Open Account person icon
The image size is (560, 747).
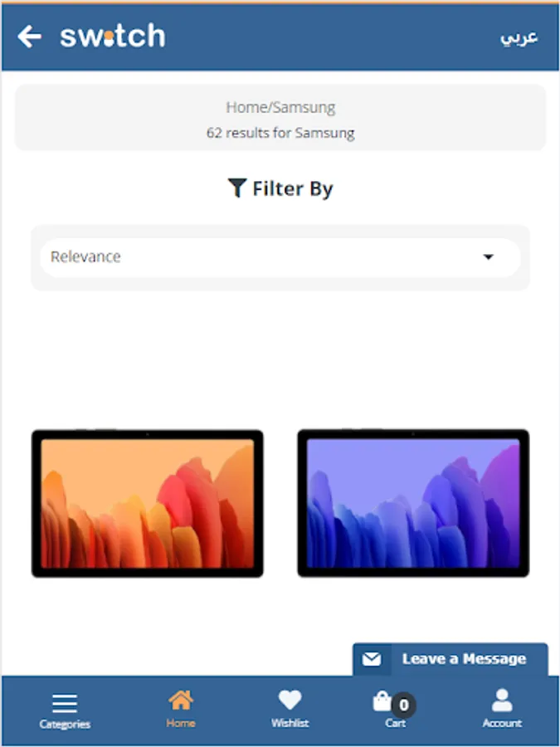point(502,700)
